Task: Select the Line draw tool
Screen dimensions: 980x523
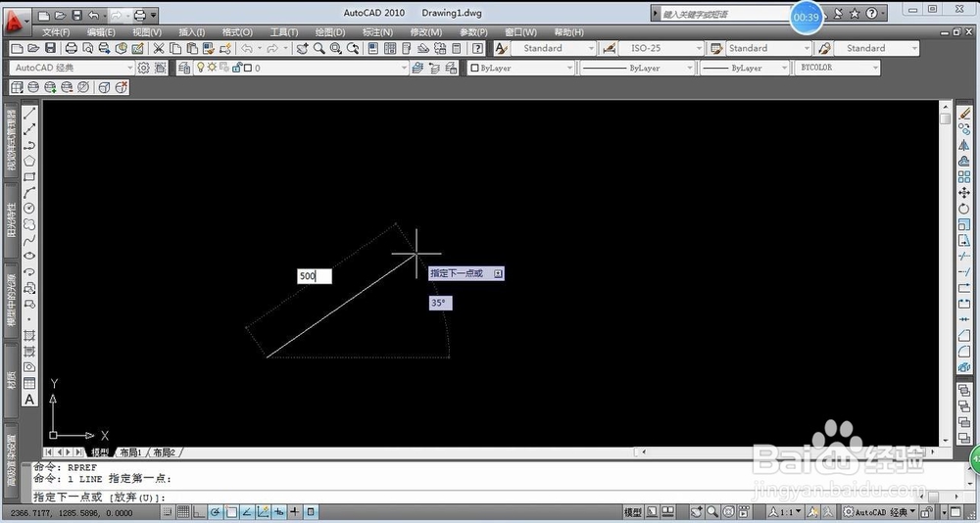Action: [x=29, y=114]
